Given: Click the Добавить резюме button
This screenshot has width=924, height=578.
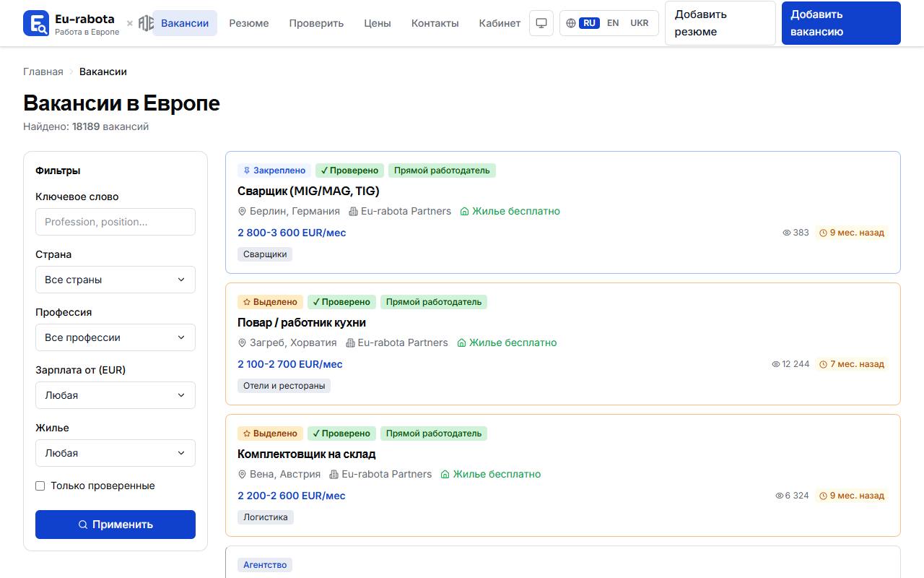Looking at the screenshot, I should pos(720,23).
